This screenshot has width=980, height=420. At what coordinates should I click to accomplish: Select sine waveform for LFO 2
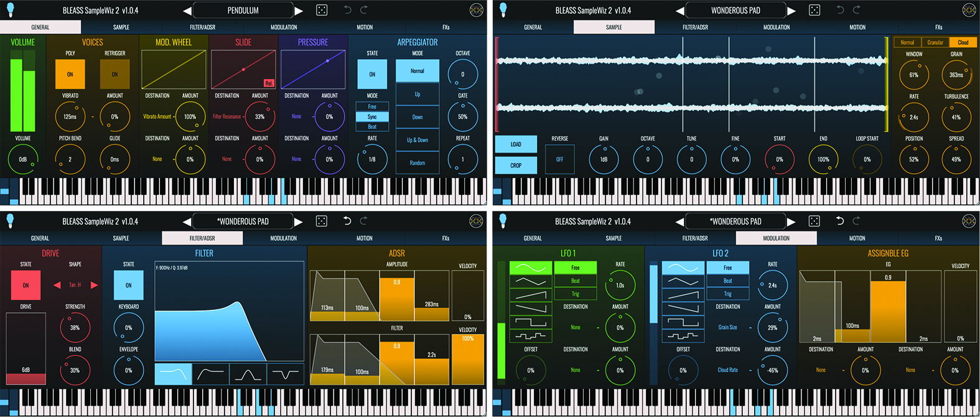[x=683, y=268]
